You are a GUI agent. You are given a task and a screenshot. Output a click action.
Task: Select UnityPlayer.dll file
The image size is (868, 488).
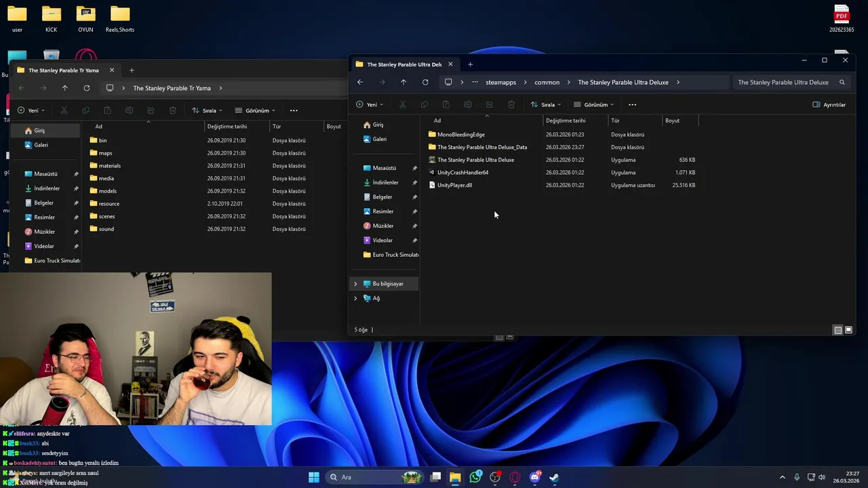454,185
